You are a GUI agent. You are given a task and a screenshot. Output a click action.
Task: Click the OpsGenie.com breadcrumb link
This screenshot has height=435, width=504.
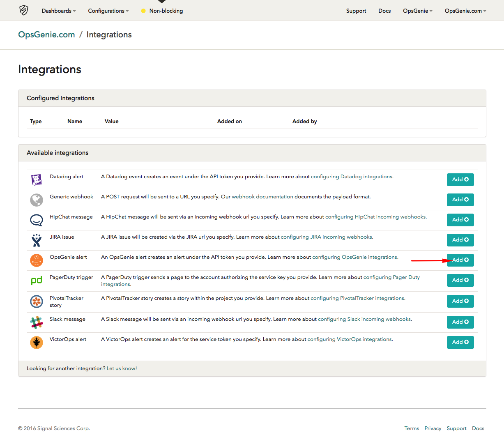46,35
